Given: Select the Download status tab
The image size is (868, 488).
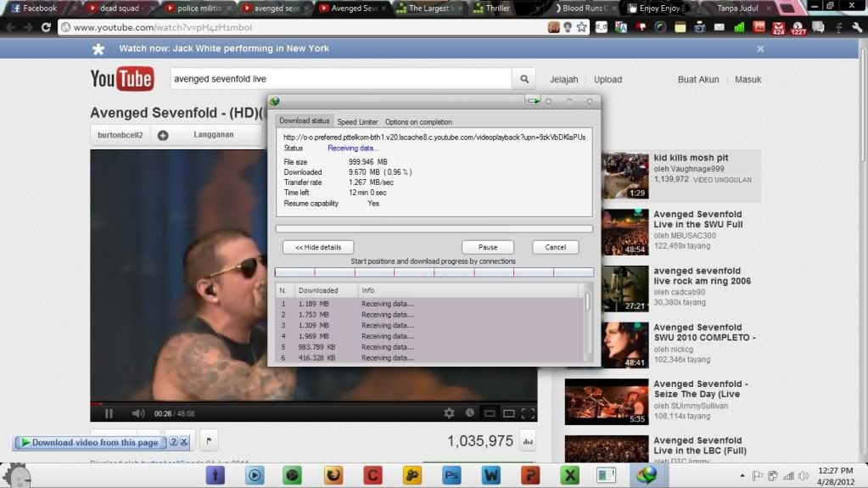Looking at the screenshot, I should coord(304,121).
